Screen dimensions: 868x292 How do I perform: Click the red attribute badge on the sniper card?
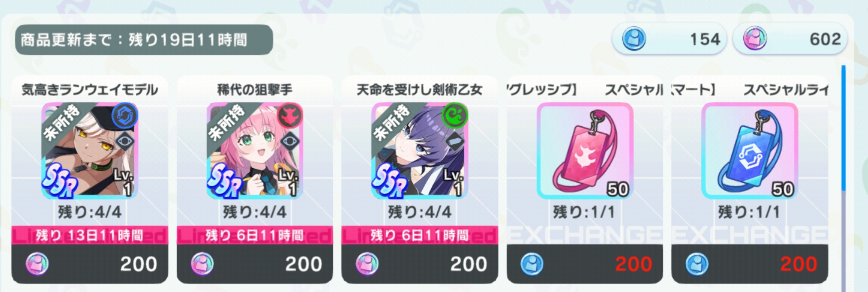289,116
